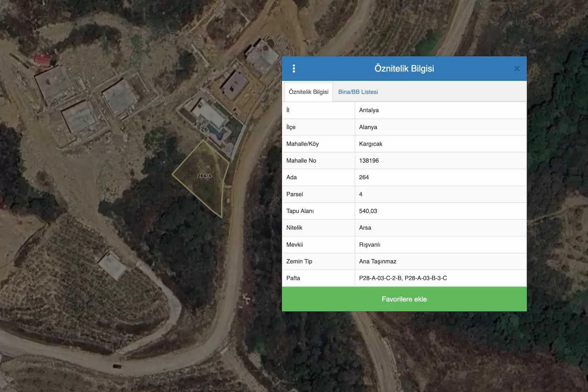Switch to the Bina/BB Listesi tab

click(x=358, y=92)
